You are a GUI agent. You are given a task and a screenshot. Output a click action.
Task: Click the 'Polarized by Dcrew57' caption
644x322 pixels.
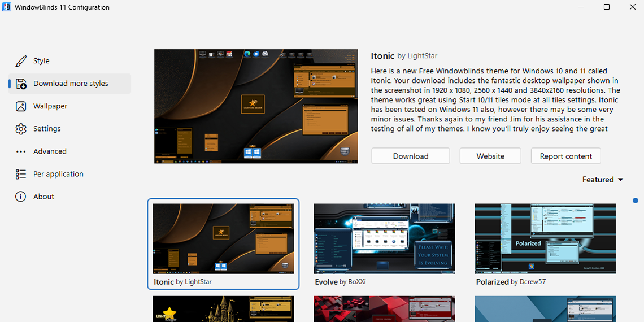(511, 282)
